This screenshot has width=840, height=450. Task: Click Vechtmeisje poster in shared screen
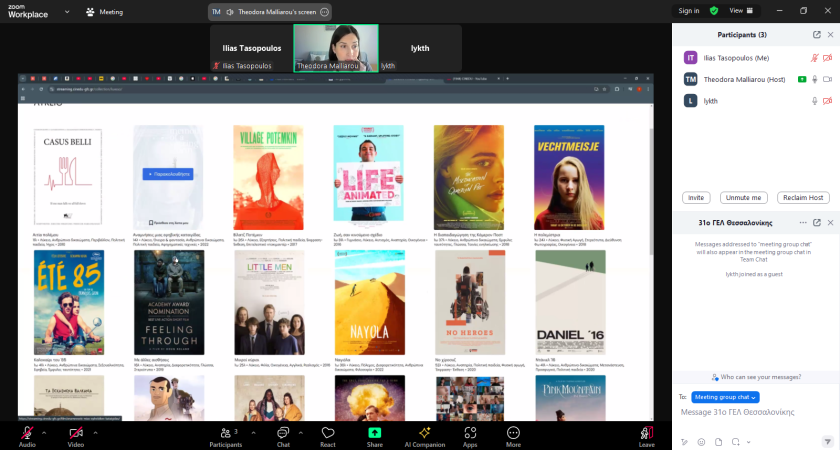click(x=569, y=177)
